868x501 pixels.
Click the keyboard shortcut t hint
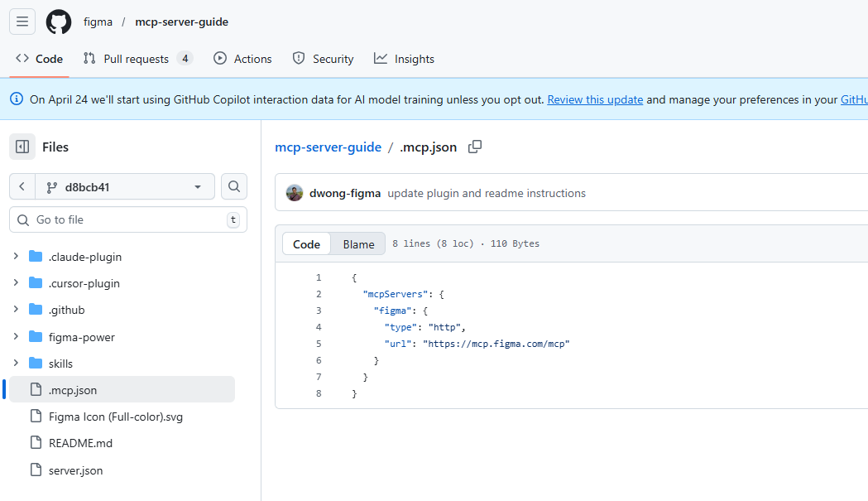(x=233, y=220)
